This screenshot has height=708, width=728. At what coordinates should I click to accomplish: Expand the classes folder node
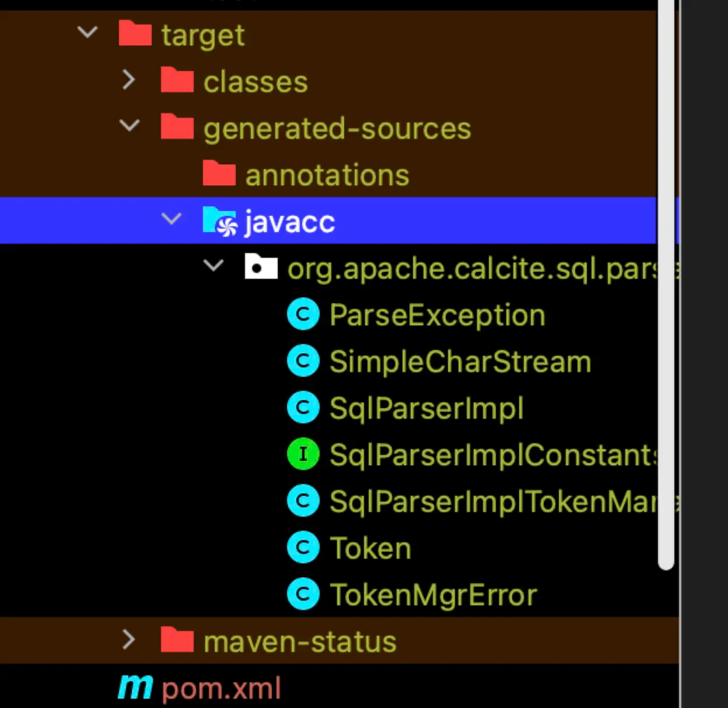129,80
